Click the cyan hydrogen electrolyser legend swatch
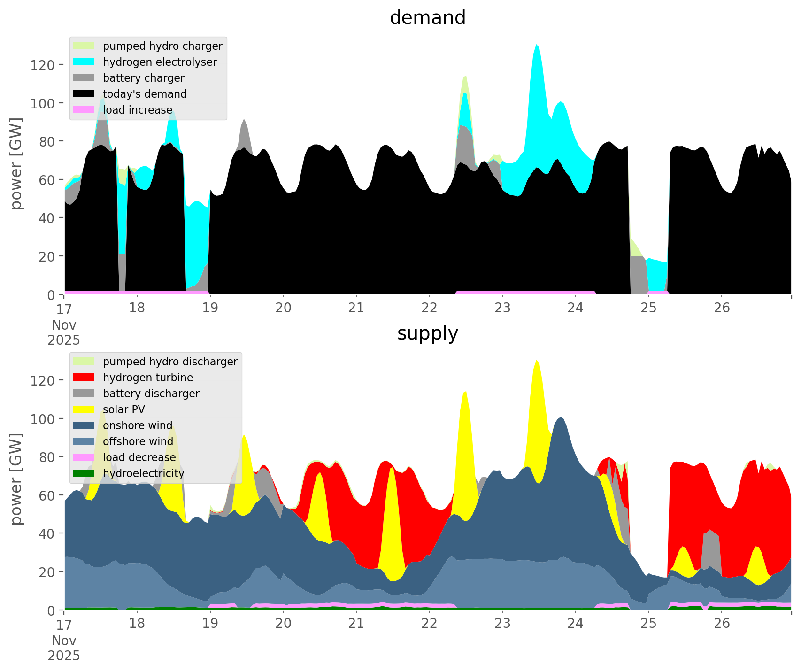This screenshot has width=801, height=672. 84,62
